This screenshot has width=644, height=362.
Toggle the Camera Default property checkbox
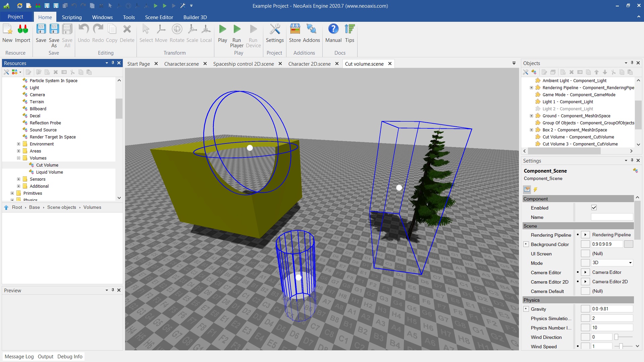click(x=585, y=291)
